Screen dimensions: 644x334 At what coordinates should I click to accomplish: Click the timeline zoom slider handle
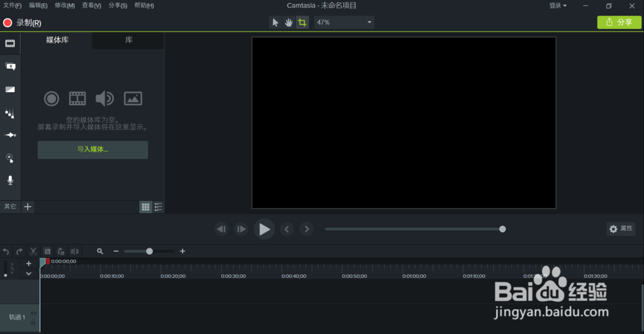[x=149, y=251]
